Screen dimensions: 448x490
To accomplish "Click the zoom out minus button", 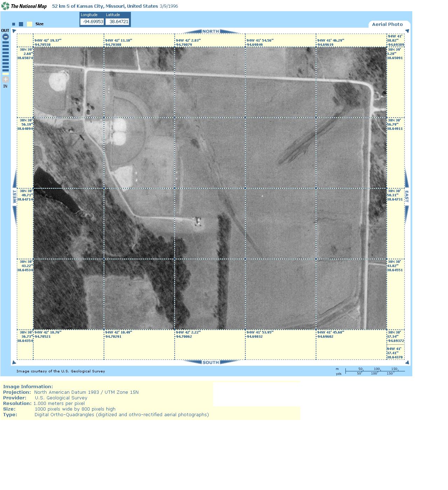I will (5, 37).
